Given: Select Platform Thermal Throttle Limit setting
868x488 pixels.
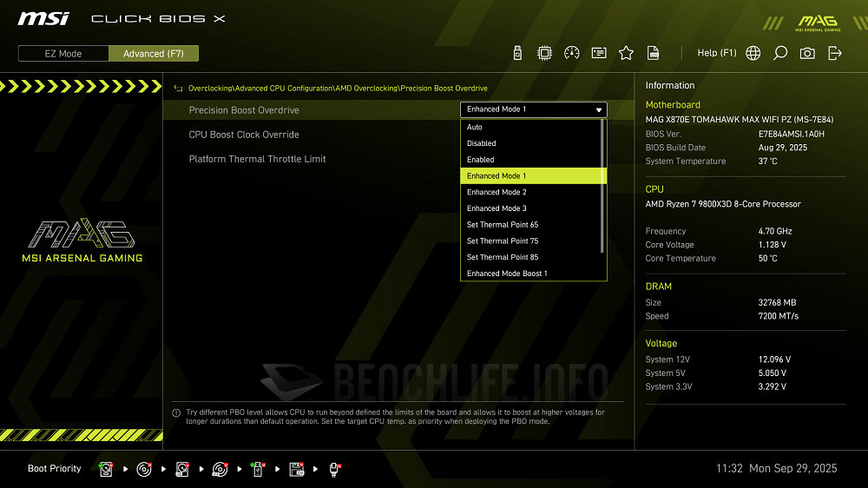Looking at the screenshot, I should click(257, 159).
